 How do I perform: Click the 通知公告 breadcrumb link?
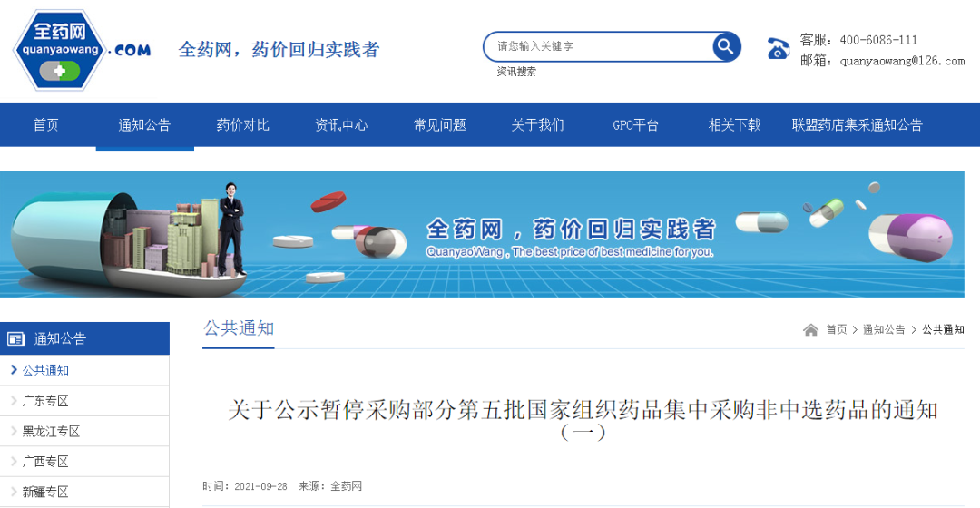tap(884, 329)
